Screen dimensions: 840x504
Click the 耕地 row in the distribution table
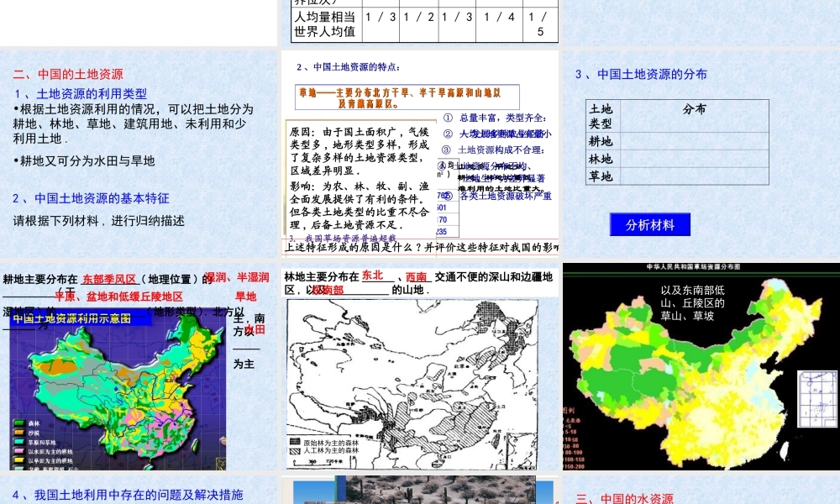click(678, 141)
